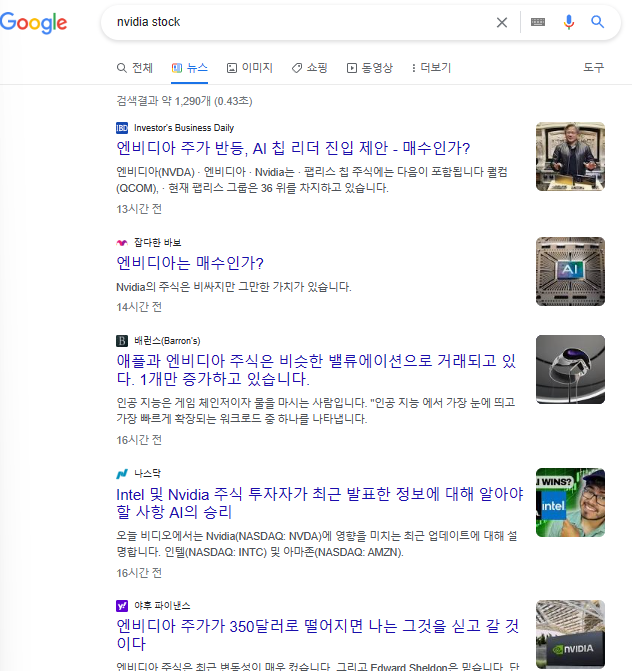Open headline 엔비디아 주가 반등, AI 칩 리더
Viewport: 632px width, 671px height.
[x=293, y=148]
